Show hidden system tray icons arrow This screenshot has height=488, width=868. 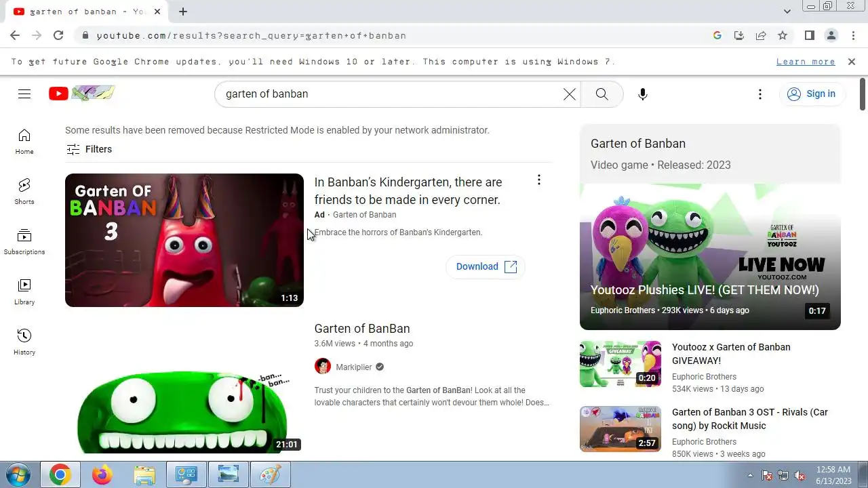pos(750,474)
